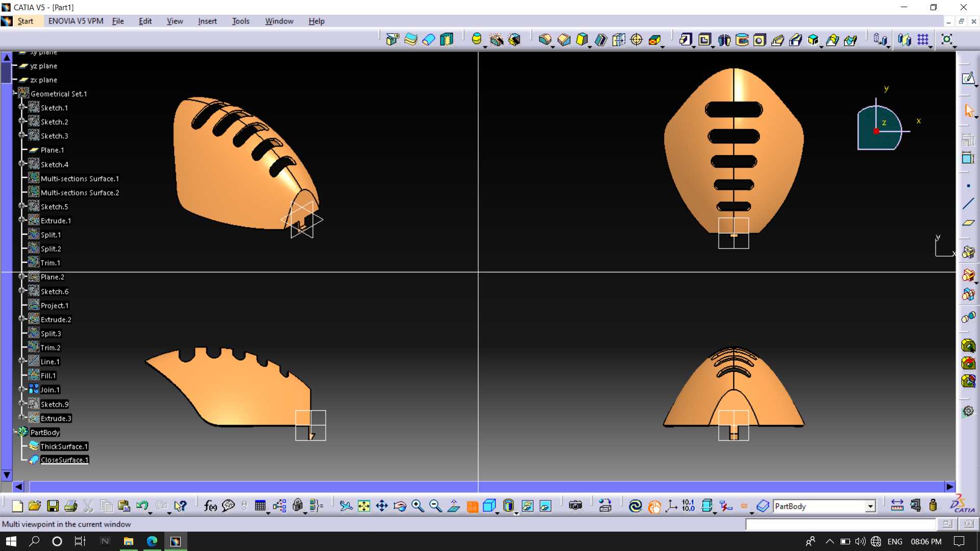
Task: Click the Sew Surface tool icon
Action: coord(447,39)
